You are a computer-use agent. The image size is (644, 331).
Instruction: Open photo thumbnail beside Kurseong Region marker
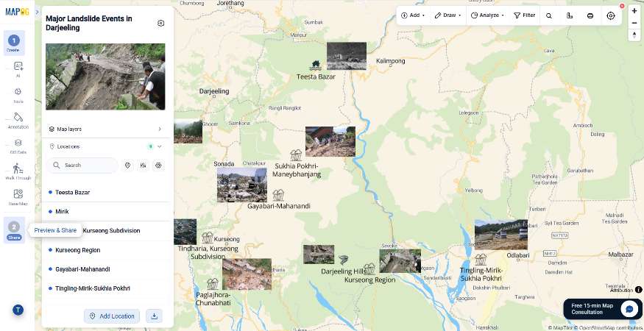tap(400, 261)
